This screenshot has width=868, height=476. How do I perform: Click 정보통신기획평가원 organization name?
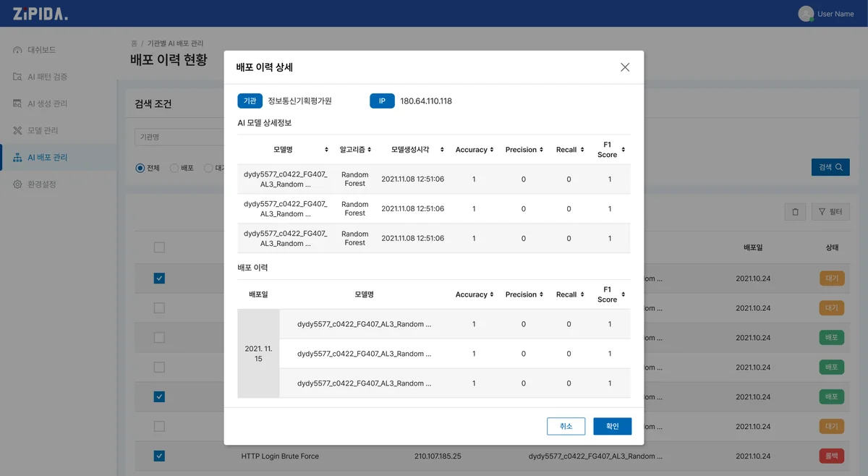299,101
